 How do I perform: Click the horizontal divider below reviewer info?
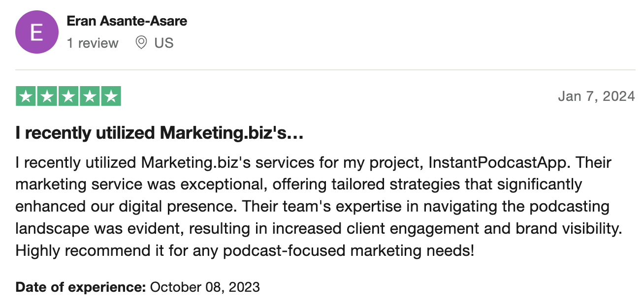point(325,70)
